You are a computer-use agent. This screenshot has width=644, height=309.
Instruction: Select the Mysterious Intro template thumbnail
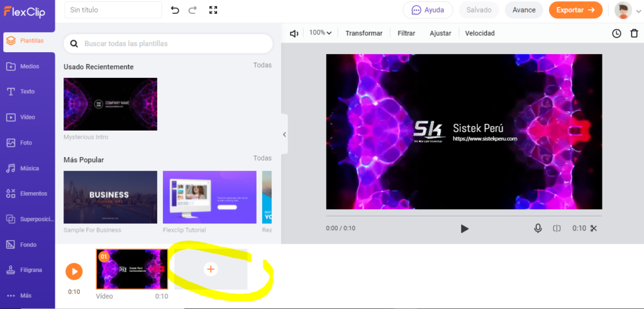coord(110,104)
